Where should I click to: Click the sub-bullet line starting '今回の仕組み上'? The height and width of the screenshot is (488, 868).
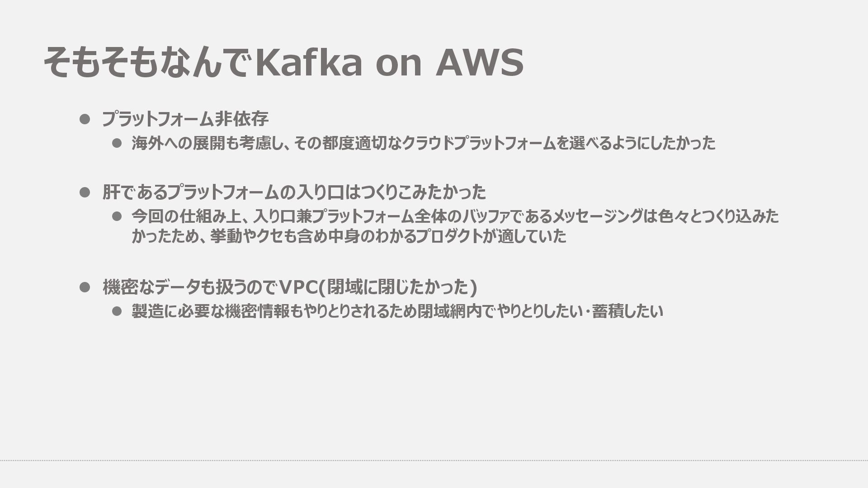pos(455,216)
